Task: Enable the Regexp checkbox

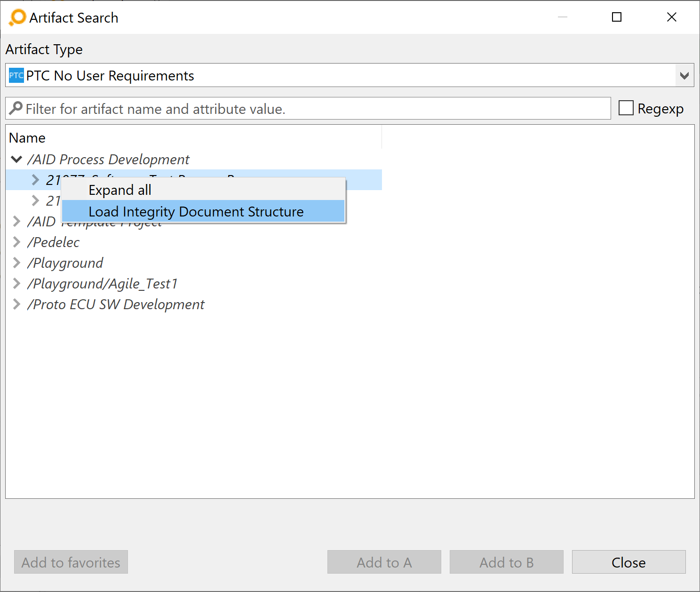Action: point(626,108)
